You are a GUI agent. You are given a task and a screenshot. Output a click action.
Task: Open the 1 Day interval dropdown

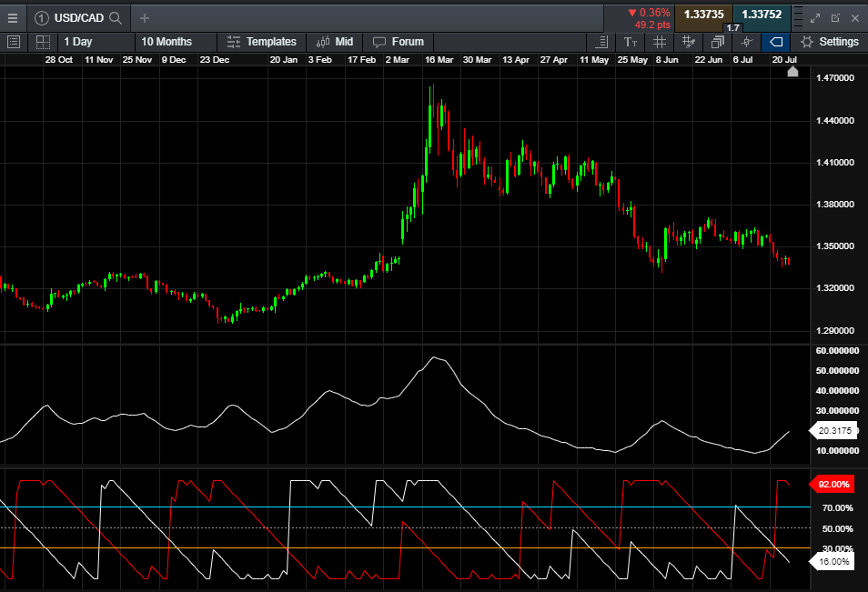(x=96, y=42)
